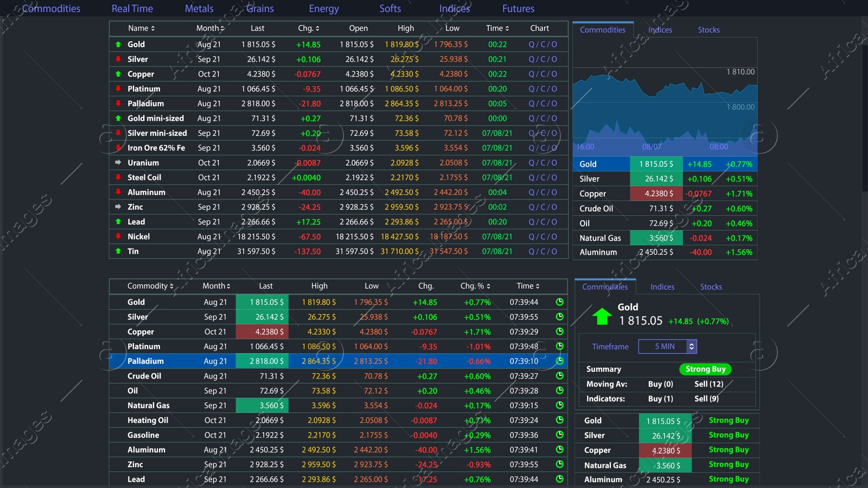Click the green arrow beside Gold mini-sized
The image size is (868, 488).
coord(118,118)
